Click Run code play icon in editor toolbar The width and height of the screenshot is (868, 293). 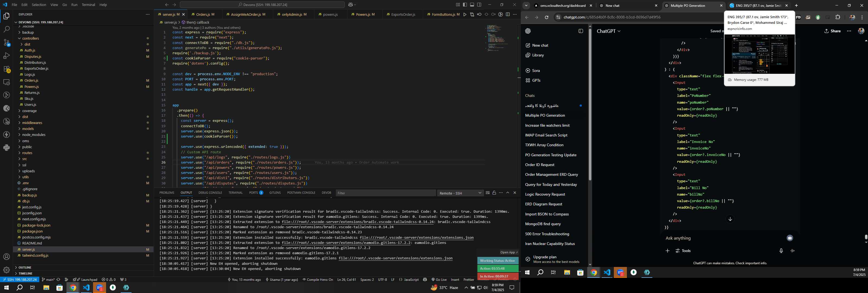tap(465, 14)
